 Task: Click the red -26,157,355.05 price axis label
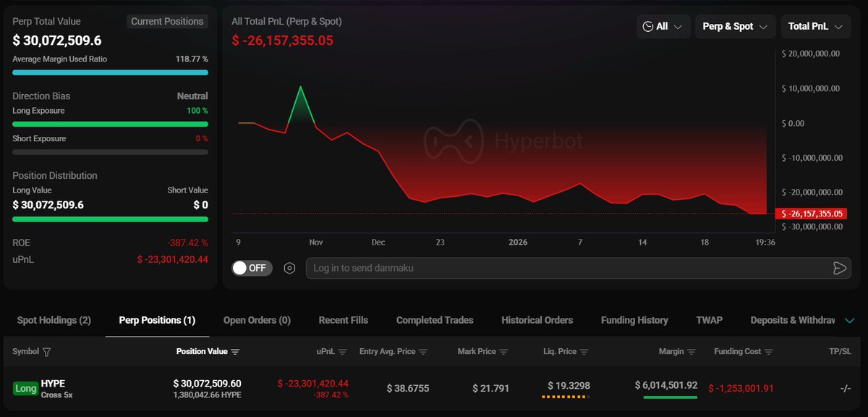810,214
